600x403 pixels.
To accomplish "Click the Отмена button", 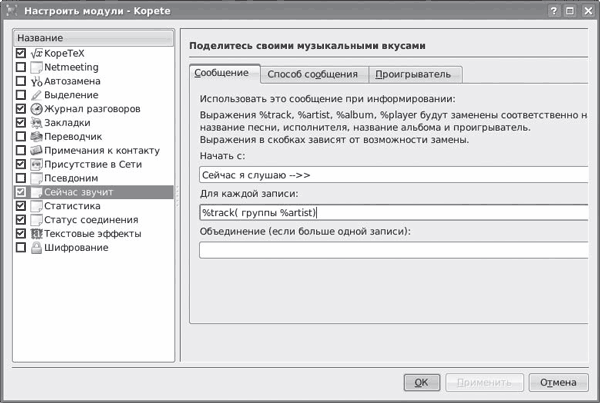I will [551, 382].
